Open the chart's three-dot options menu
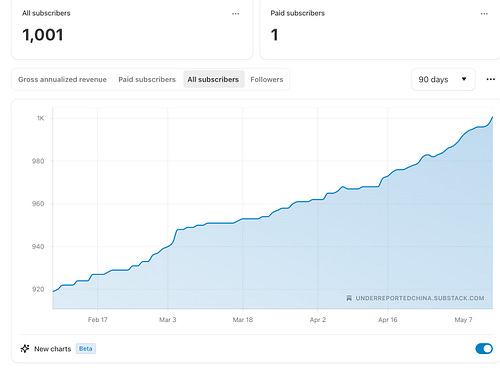This screenshot has height=373, width=500. 490,79
